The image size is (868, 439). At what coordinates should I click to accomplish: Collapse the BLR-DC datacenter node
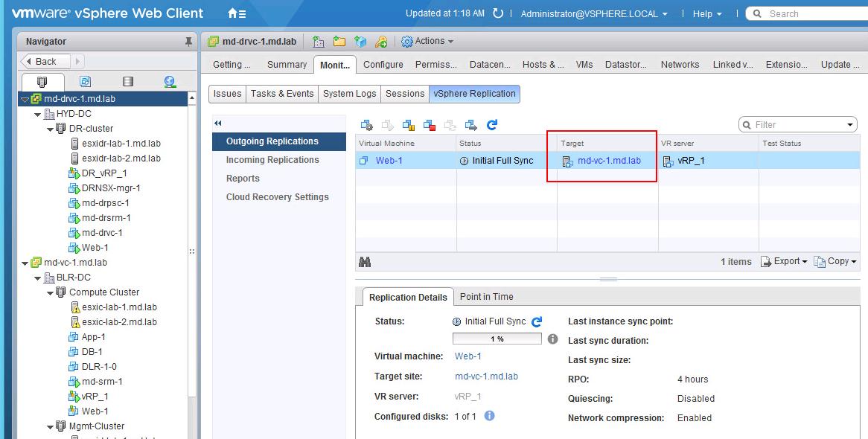tap(38, 278)
